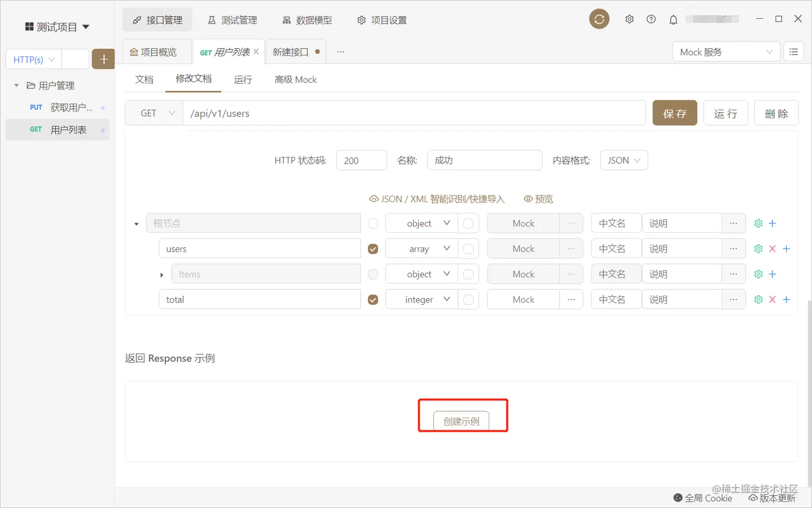
Task: Click the 全局 Cookie icon in status bar
Action: (678, 498)
